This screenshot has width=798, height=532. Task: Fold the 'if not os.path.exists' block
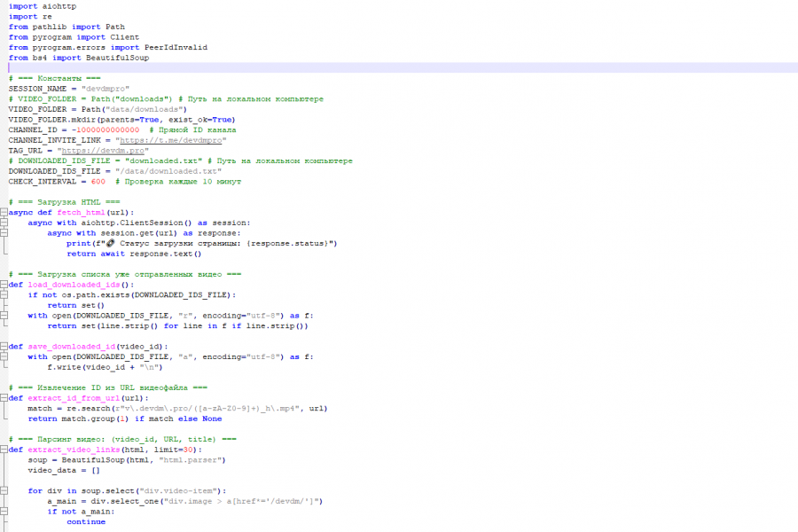(4, 294)
